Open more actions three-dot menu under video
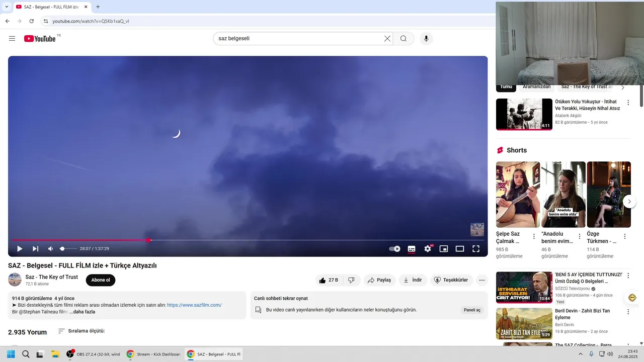The height and width of the screenshot is (362, 644). (482, 280)
